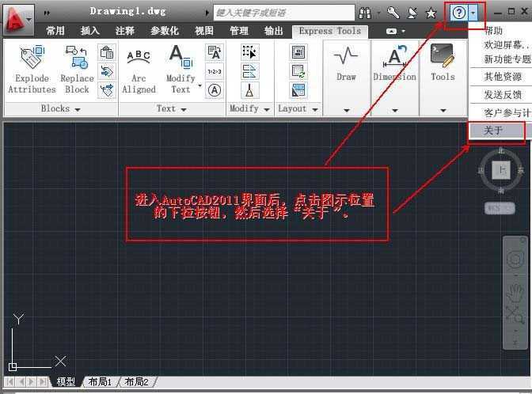Click the top Layout panel viewport icon
The image size is (532, 394).
pyautogui.click(x=298, y=52)
